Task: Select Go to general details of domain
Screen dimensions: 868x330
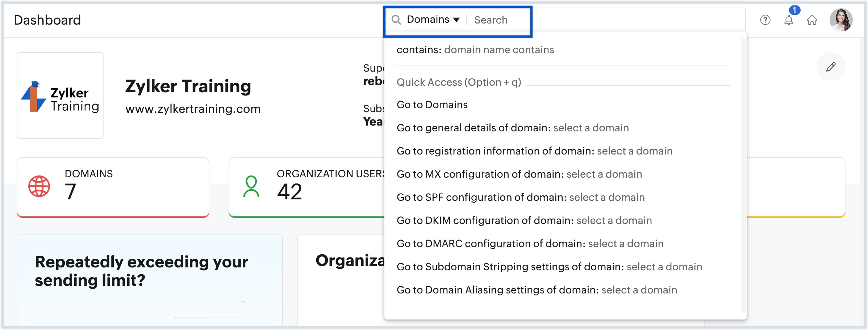Action: tap(512, 128)
